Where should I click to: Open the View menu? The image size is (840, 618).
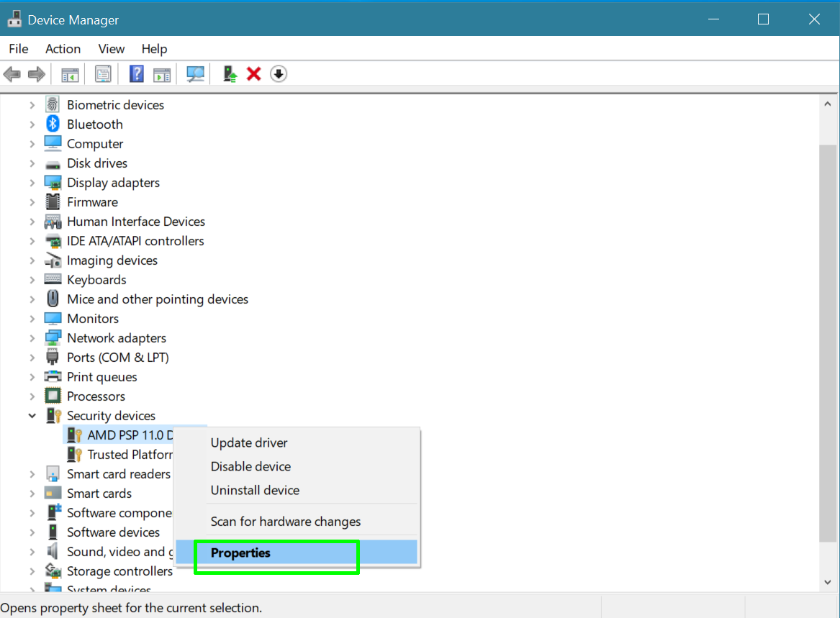(112, 49)
